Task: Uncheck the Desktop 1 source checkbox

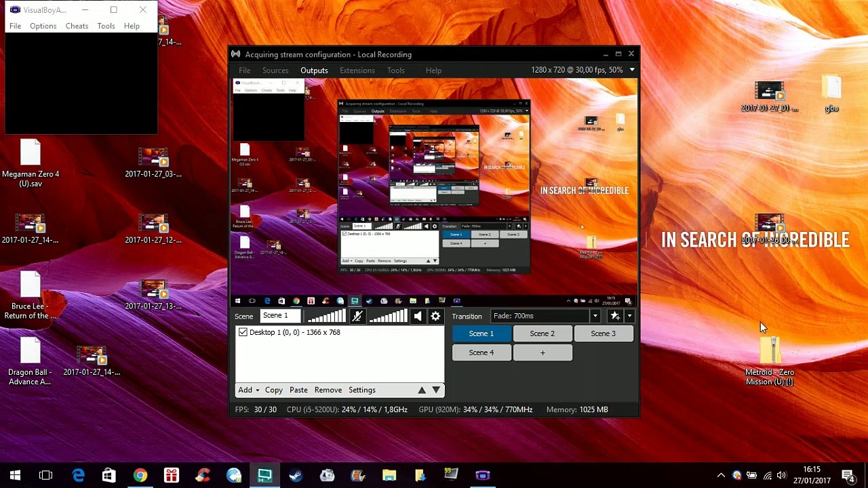Action: [x=243, y=332]
